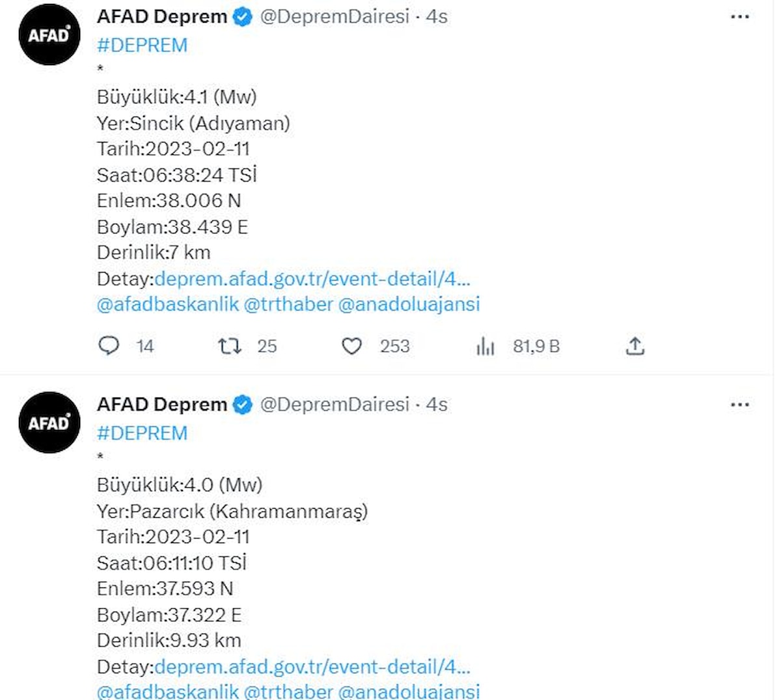Visit @trthaber mention in first tweet
This screenshot has width=781, height=700.
click(x=288, y=304)
